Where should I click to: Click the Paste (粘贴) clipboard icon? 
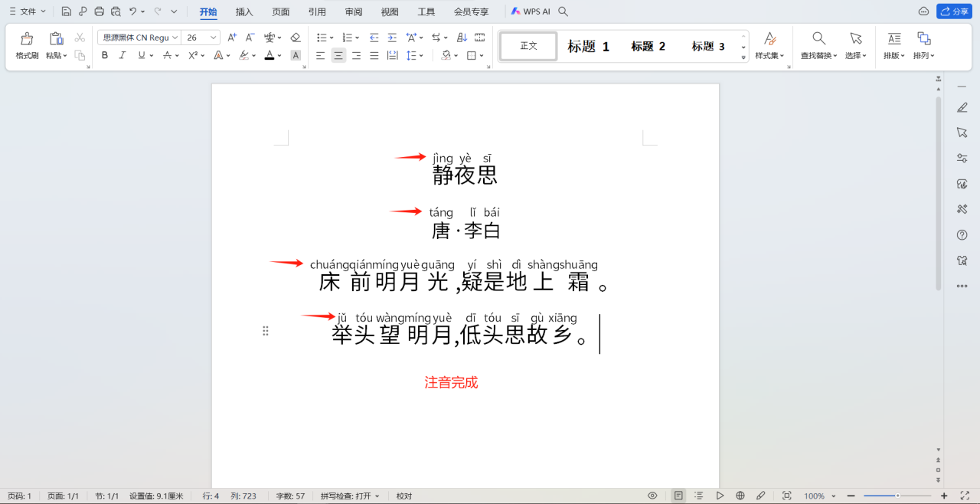[56, 38]
